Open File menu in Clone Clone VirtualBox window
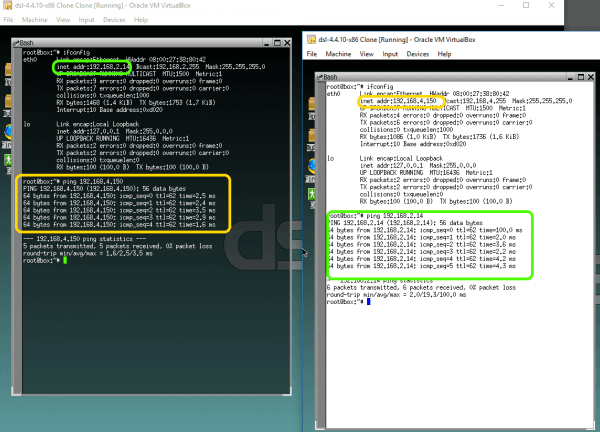This screenshot has height=432, width=600. [8, 20]
